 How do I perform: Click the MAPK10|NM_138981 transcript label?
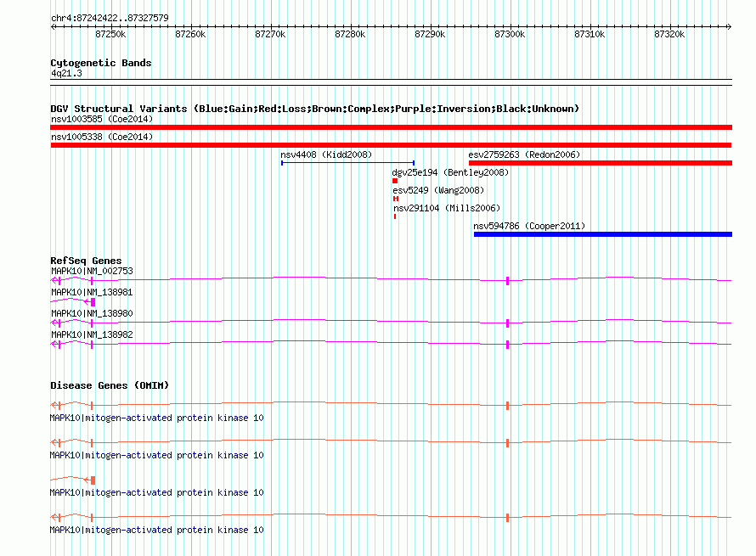pos(92,293)
